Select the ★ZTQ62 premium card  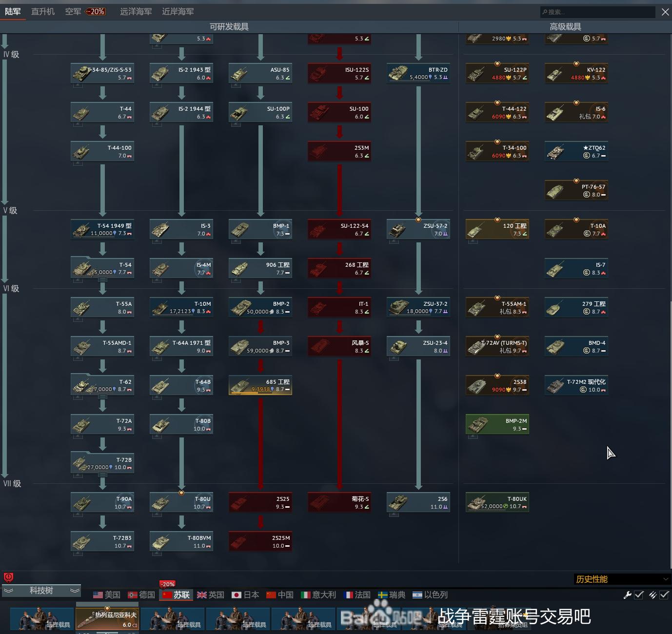click(x=576, y=151)
